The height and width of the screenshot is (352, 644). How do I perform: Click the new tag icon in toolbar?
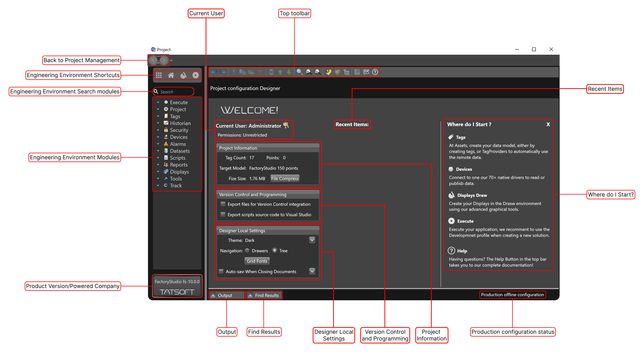(328, 72)
